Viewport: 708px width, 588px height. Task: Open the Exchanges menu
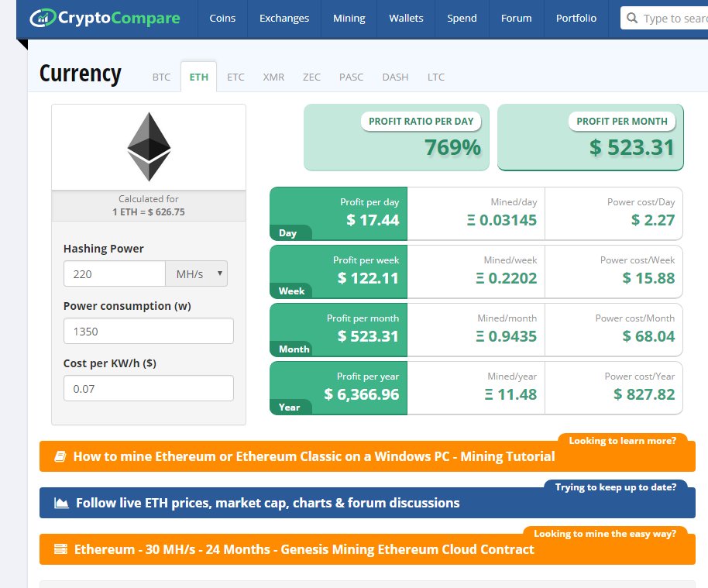pos(284,18)
